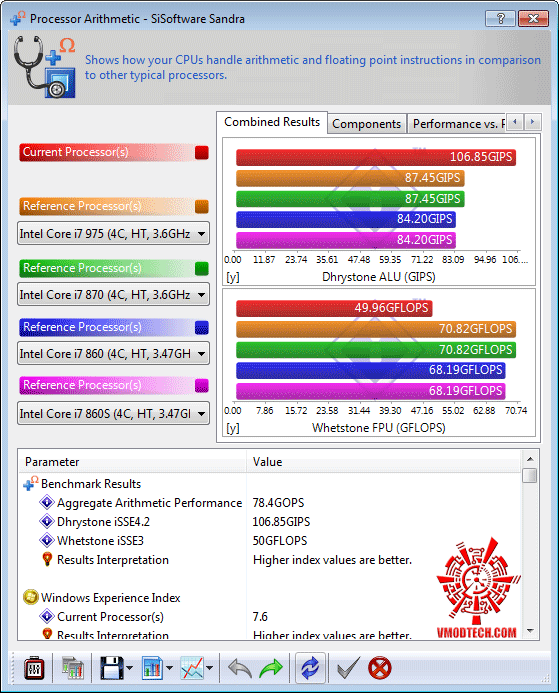
Task: Click the blue 68.19GFLOPS Whetstone bar
Action: pyautogui.click(x=371, y=370)
